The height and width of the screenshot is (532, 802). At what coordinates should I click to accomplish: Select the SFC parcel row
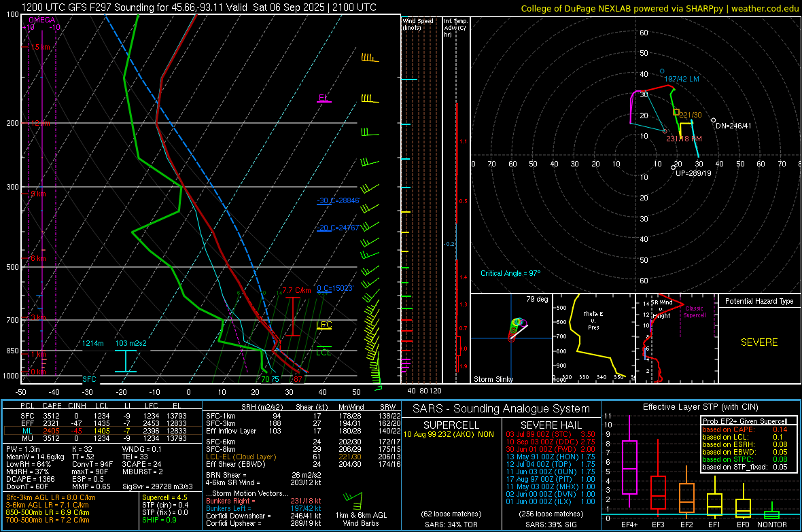(103, 416)
